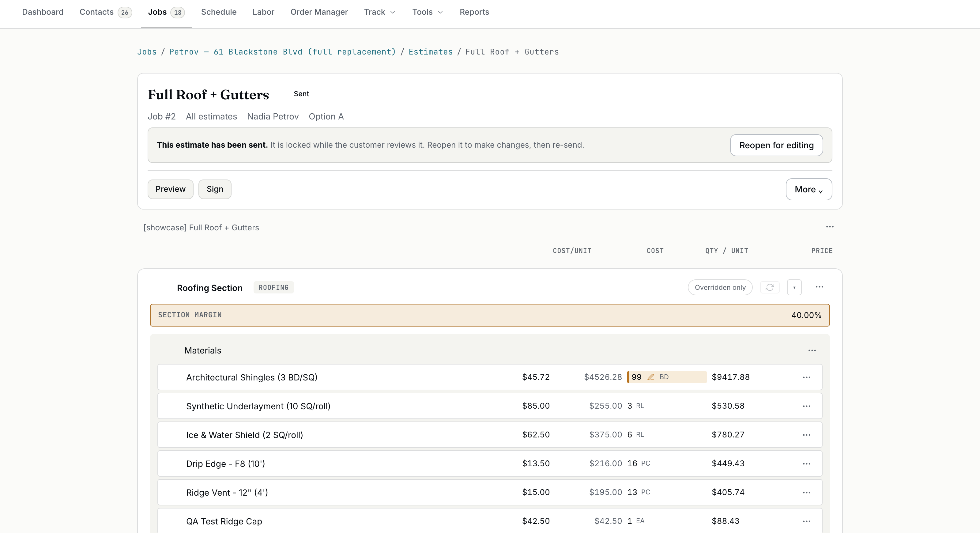Click the Preview button

(x=171, y=189)
